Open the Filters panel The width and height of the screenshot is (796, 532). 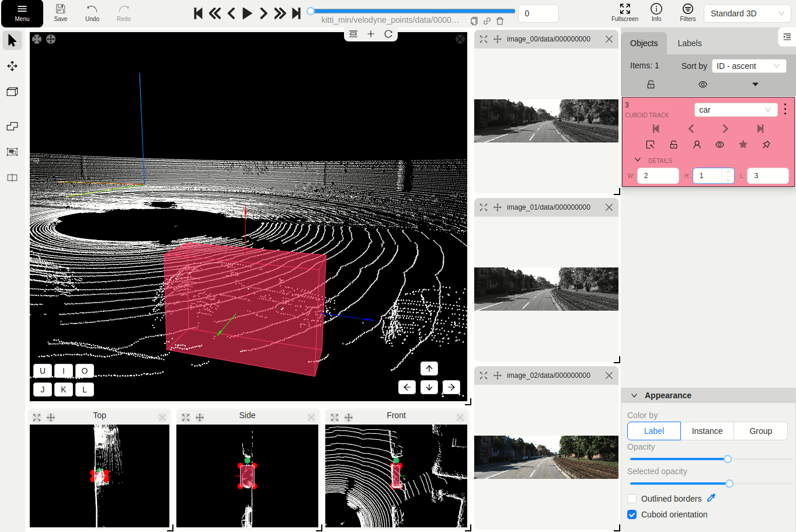(x=687, y=13)
